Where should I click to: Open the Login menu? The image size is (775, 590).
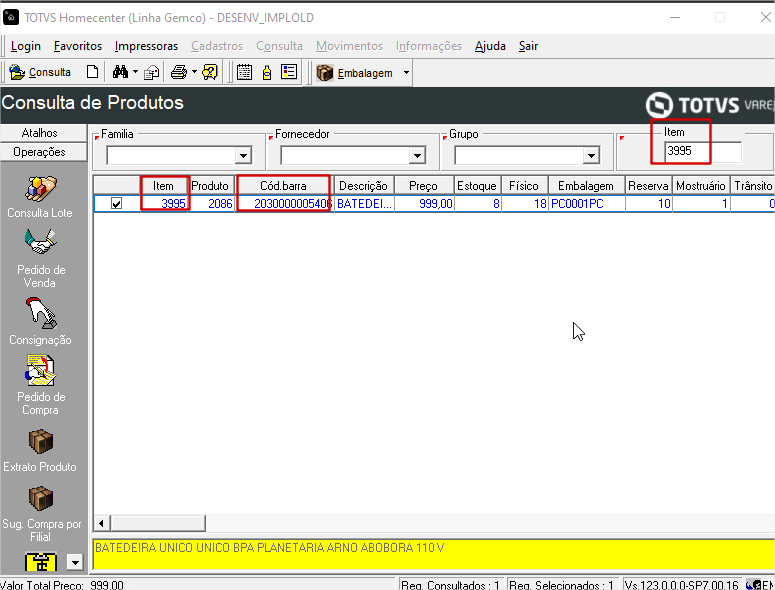(26, 46)
